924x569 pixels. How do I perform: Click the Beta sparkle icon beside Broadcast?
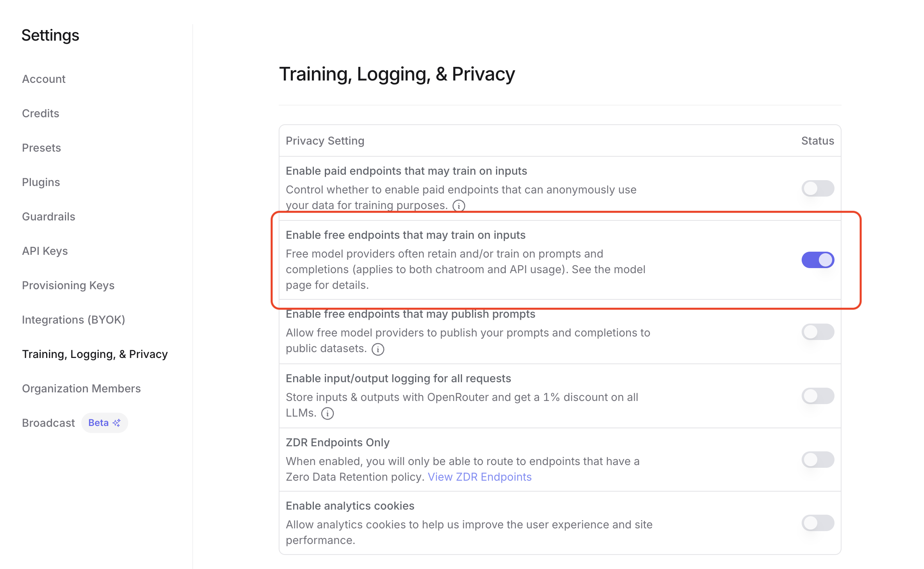coord(116,423)
